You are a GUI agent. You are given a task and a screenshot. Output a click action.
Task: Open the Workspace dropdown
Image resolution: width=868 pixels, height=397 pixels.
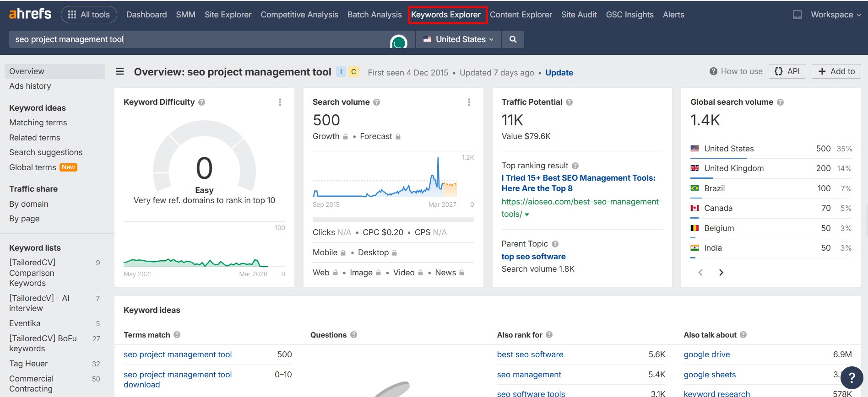(x=835, y=15)
